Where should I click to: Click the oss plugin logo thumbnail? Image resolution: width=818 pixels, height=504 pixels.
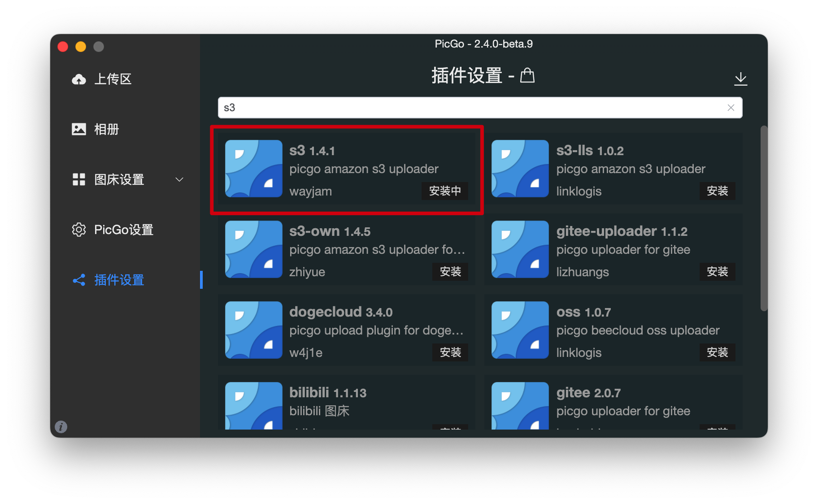[x=520, y=330]
